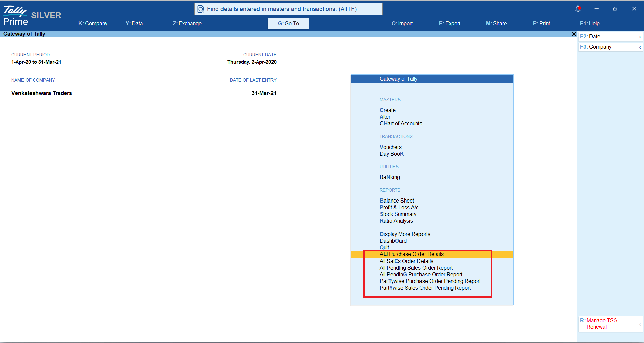Open the M: Share menu

point(496,24)
